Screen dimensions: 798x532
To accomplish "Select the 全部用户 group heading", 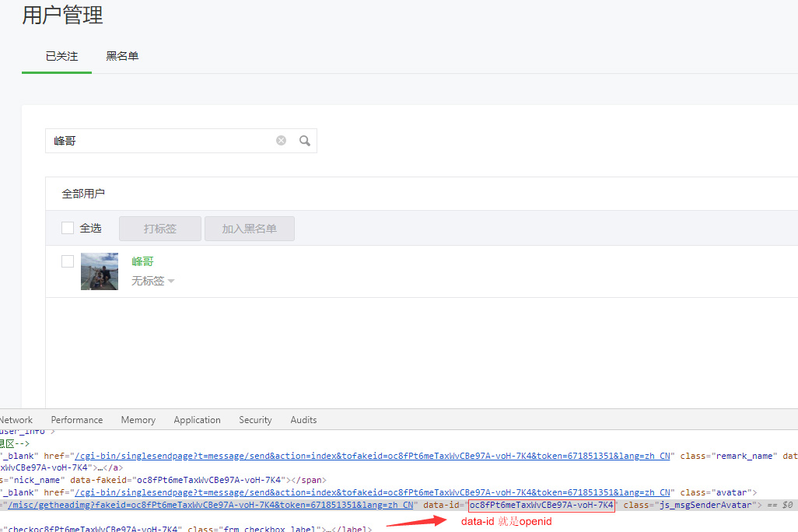I will coord(83,194).
